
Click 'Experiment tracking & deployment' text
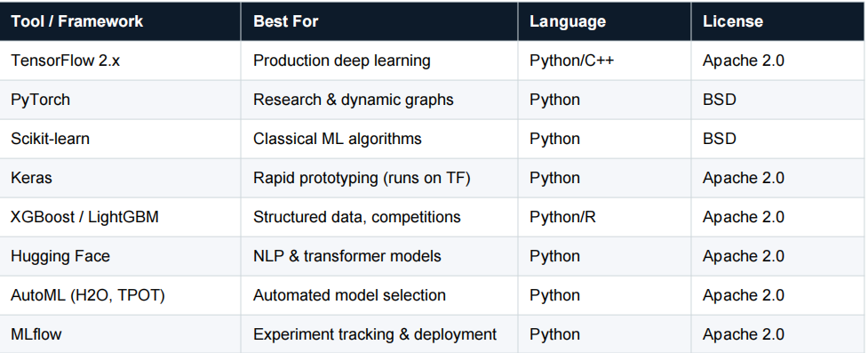tap(375, 334)
